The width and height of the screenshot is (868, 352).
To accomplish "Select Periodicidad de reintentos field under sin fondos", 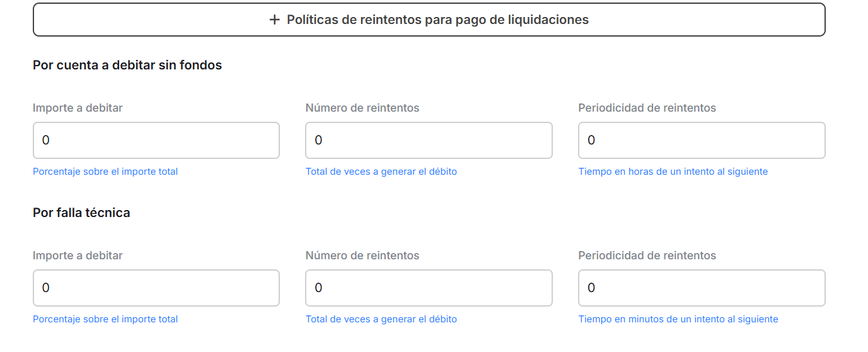I will click(702, 140).
